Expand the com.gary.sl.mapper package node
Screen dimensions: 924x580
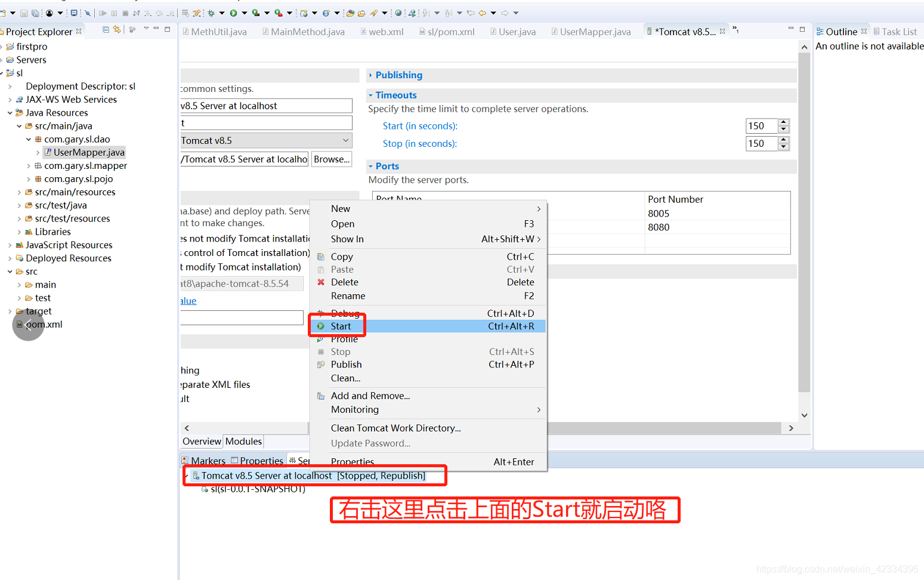pos(29,166)
